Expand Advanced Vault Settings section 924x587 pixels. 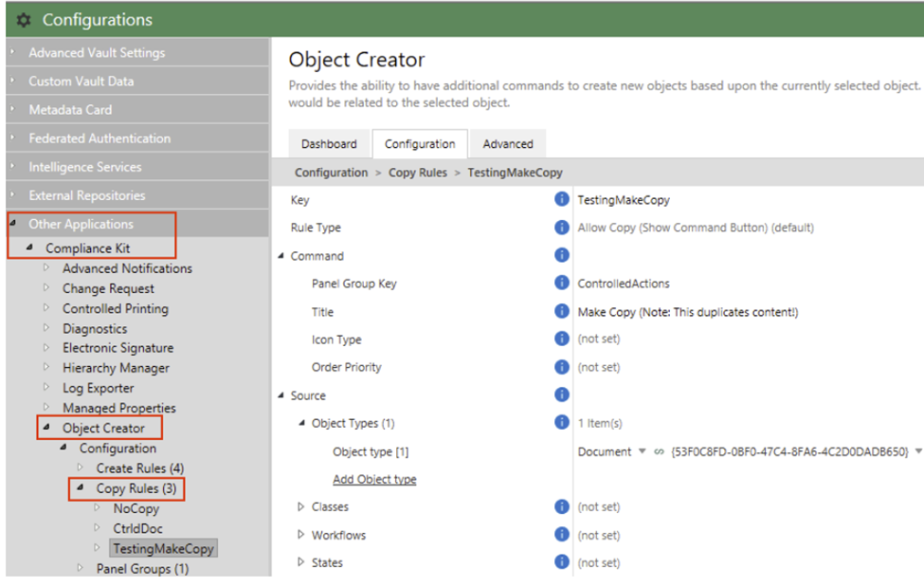pyautogui.click(x=12, y=52)
